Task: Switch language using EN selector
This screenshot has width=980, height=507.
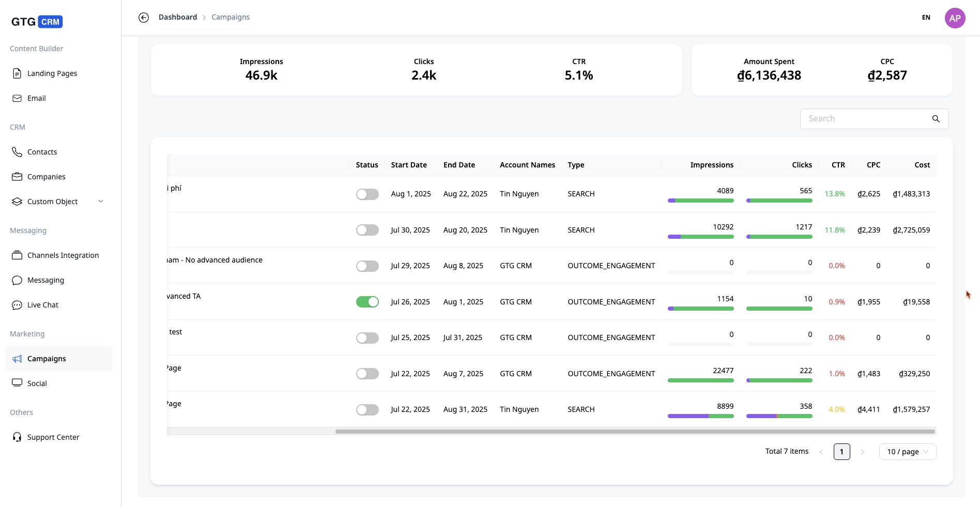Action: click(x=926, y=18)
